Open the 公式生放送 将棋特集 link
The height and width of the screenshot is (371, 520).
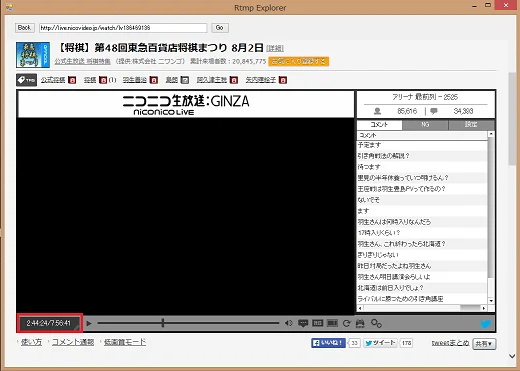(82, 61)
